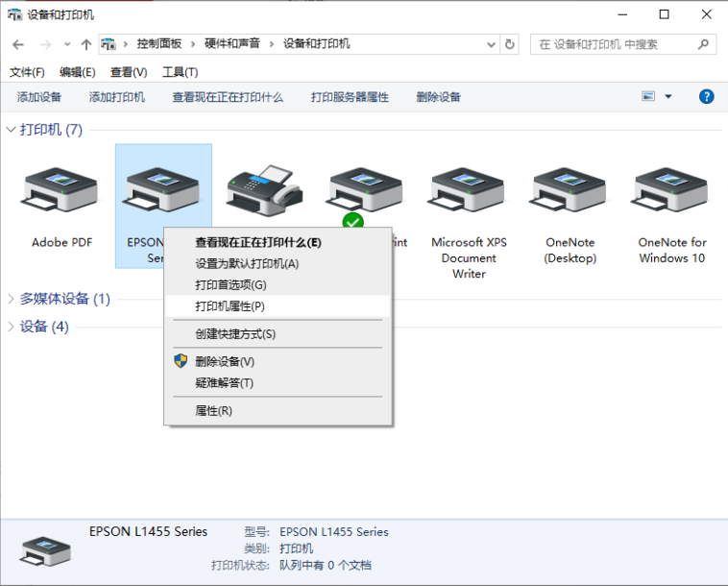The image size is (728, 586).
Task: Open the address bar history dropdown
Action: click(x=491, y=44)
